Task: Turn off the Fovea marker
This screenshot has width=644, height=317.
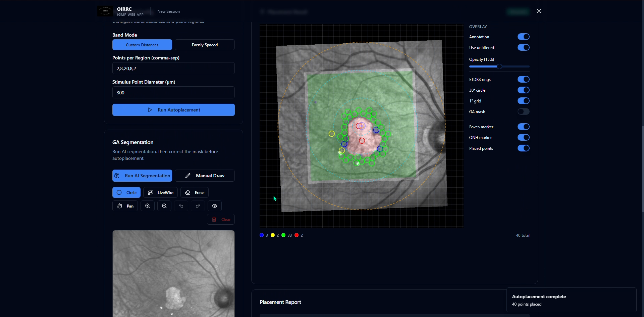Action: pyautogui.click(x=523, y=127)
